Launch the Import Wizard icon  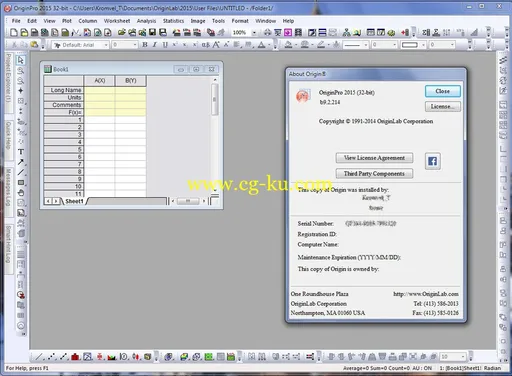click(177, 32)
